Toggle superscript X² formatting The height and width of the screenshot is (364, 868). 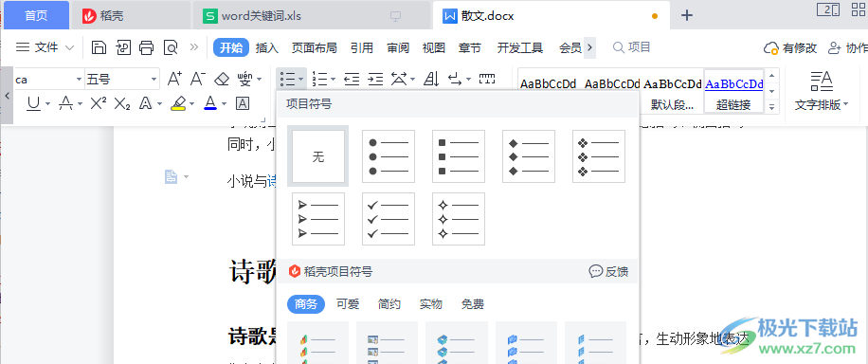point(98,103)
